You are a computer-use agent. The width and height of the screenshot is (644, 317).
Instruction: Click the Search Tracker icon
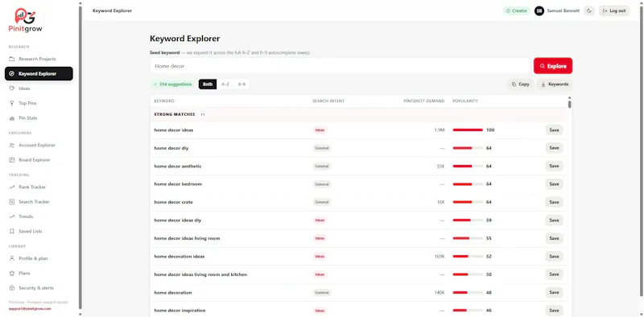point(11,202)
